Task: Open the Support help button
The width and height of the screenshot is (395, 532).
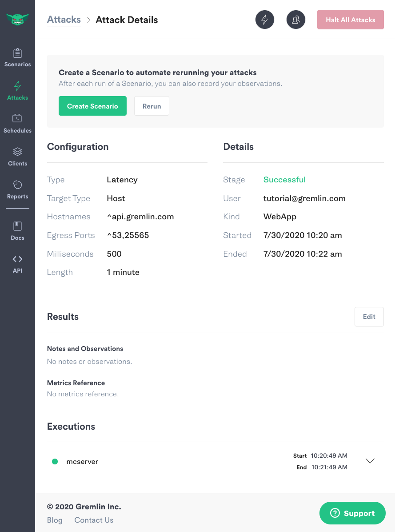Action: [x=352, y=513]
